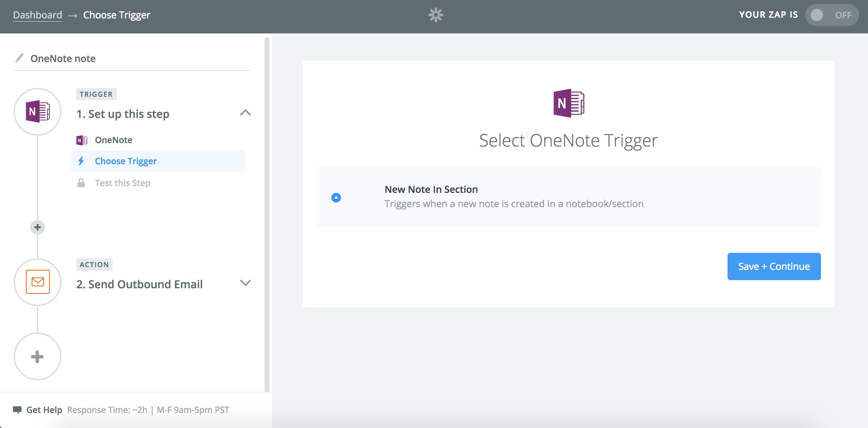Click the 'New Note In Section' title text

[431, 189]
